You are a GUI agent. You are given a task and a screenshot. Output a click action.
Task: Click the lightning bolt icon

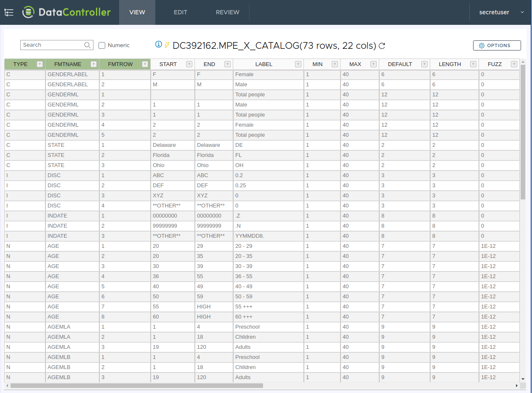click(167, 45)
